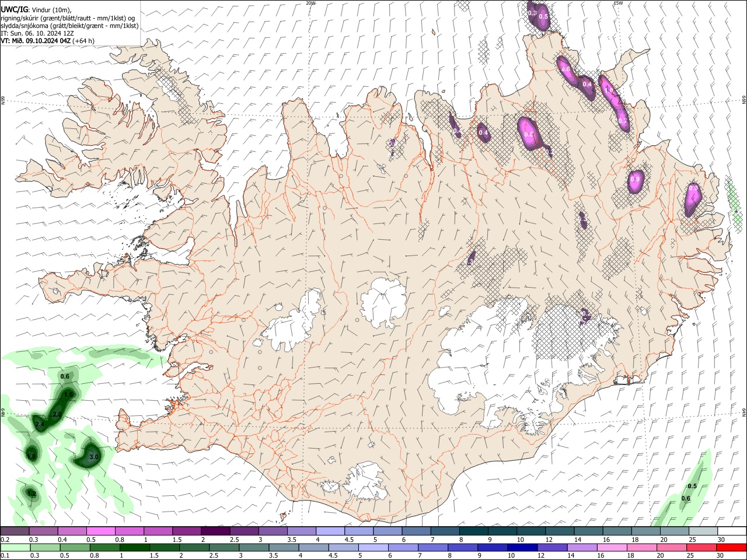Click the 'rigning/skúrir' legend description line
The image size is (747, 560).
tap(68, 18)
